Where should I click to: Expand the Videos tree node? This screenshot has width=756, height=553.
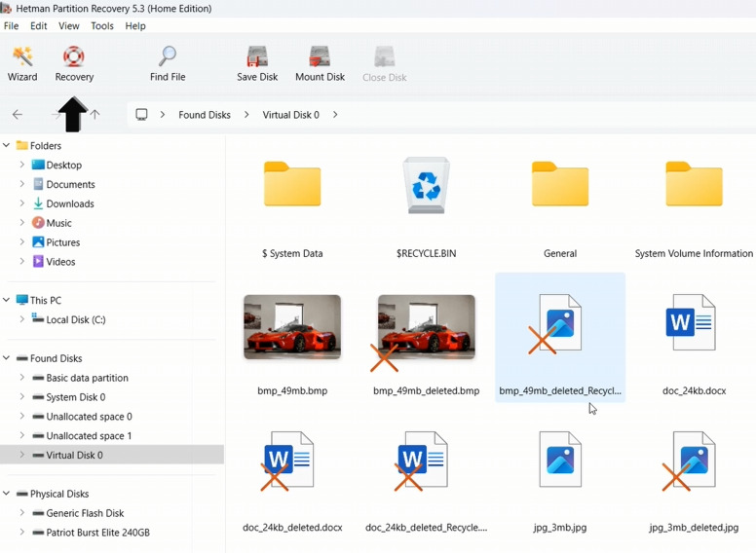21,261
